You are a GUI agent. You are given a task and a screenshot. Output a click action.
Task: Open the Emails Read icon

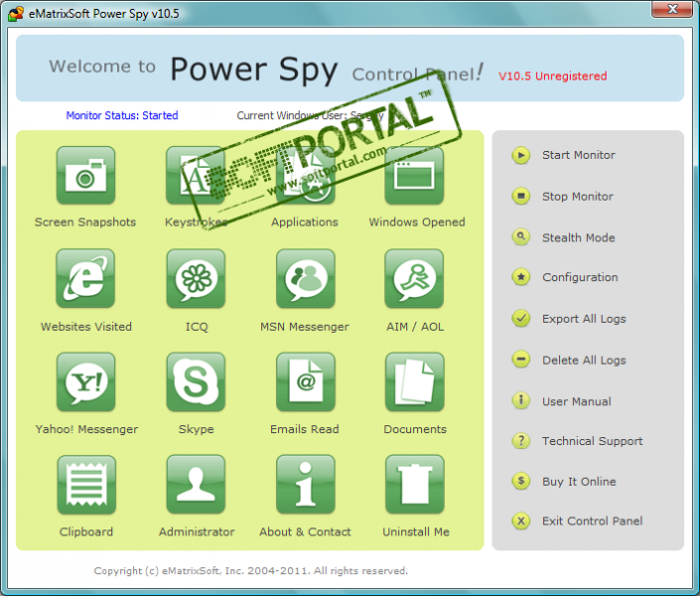tap(306, 381)
